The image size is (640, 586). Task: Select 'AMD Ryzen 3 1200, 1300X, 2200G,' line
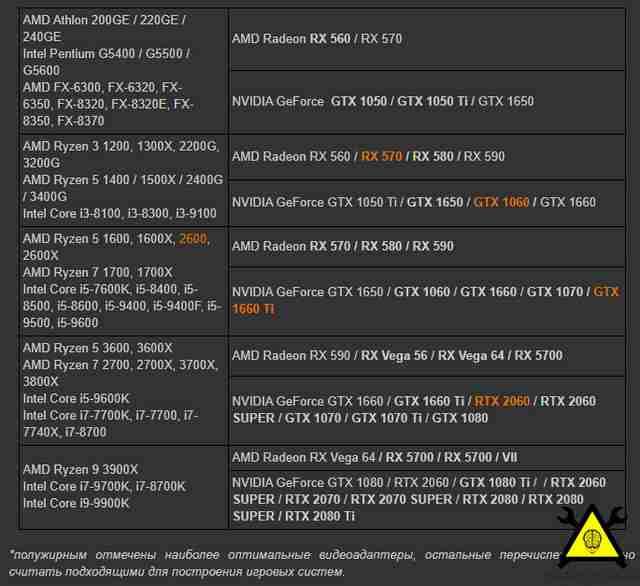click(x=121, y=146)
